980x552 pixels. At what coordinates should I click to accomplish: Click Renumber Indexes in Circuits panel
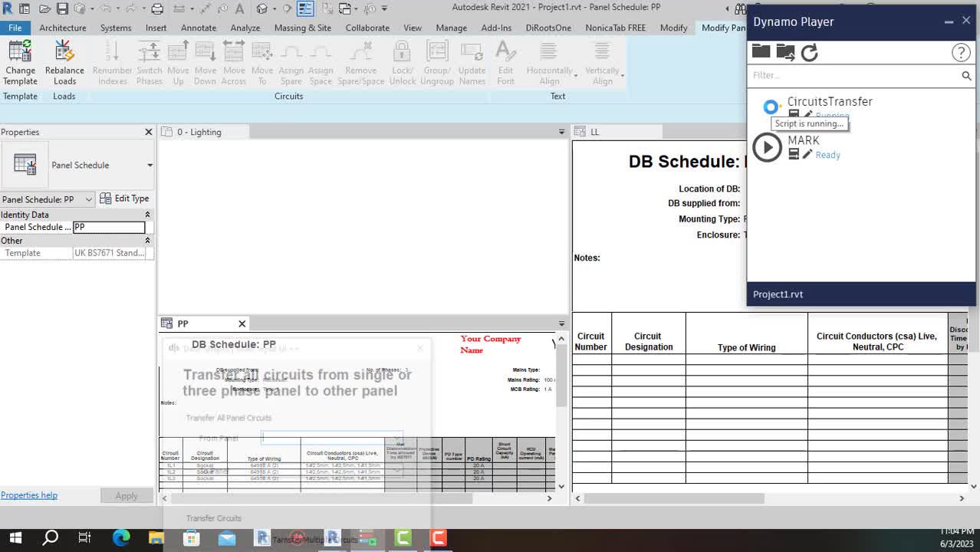tap(112, 63)
